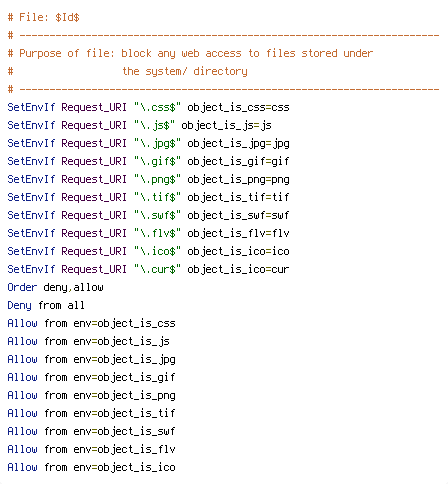Click the "\.gif$" pattern string

tap(157, 161)
